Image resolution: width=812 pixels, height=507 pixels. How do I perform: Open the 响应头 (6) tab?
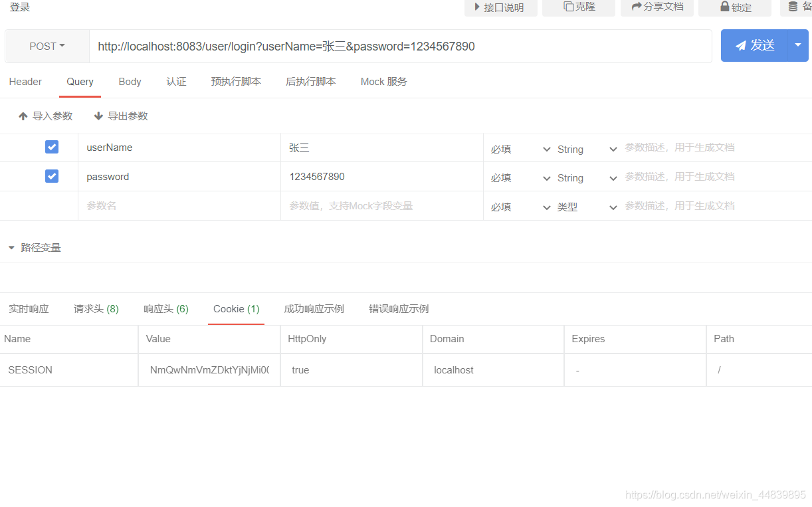(166, 309)
